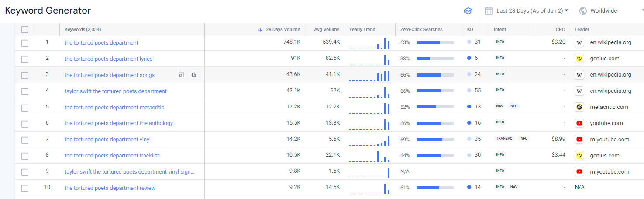Image resolution: width=644 pixels, height=199 pixels.
Task: Click the $8.99 CPC value
Action: click(x=558, y=139)
